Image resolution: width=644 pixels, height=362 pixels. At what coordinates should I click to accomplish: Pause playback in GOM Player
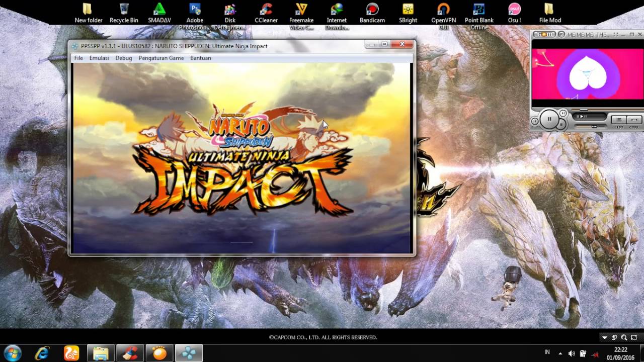[549, 119]
